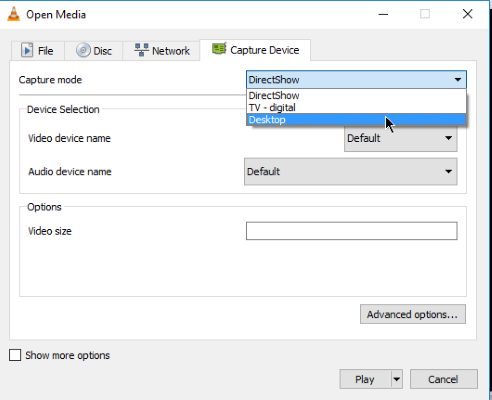Image resolution: width=492 pixels, height=400 pixels.
Task: Expand the Play button arrow menu
Action: point(397,379)
